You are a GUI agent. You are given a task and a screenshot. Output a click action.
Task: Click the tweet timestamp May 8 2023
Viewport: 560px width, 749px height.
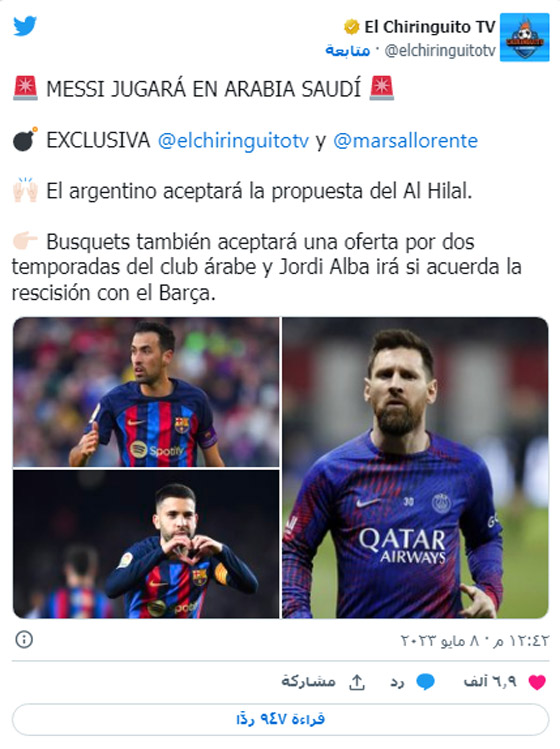474,640
